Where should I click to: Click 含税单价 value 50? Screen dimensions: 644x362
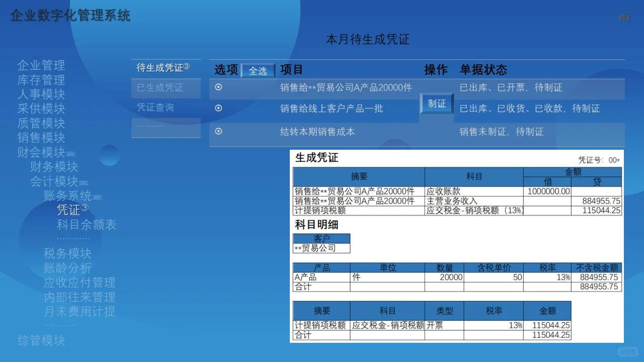tap(494, 278)
